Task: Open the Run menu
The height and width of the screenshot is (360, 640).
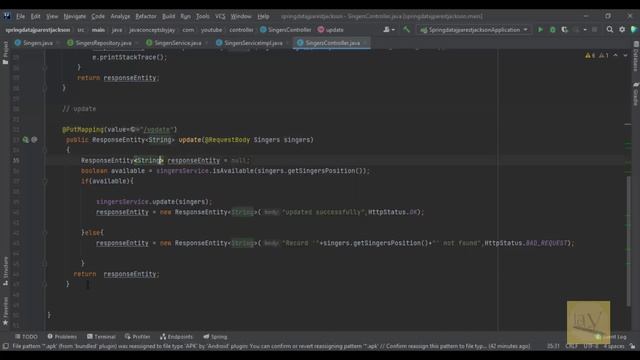Action: click(185, 16)
